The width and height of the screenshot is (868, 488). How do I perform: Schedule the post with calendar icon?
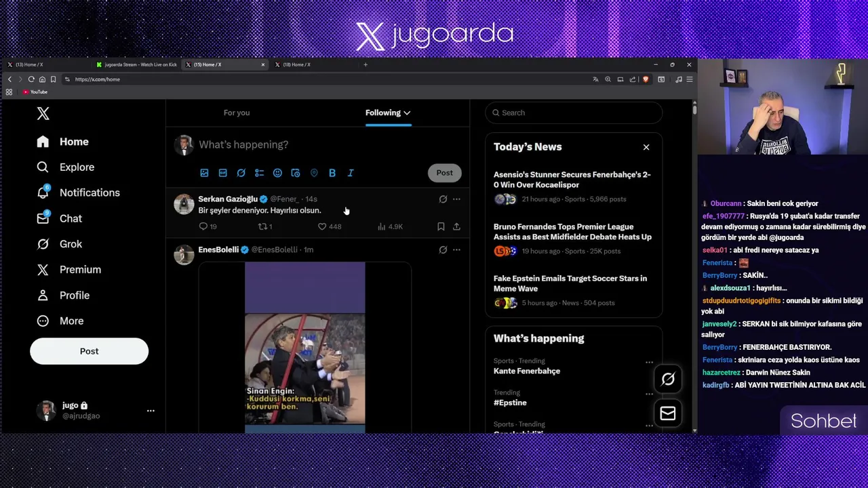(296, 173)
